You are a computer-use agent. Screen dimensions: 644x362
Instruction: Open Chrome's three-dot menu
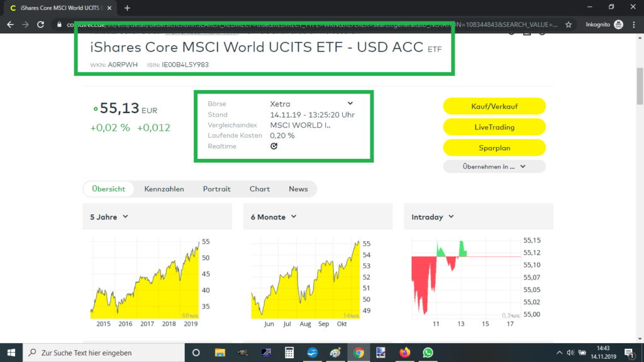pos(634,25)
